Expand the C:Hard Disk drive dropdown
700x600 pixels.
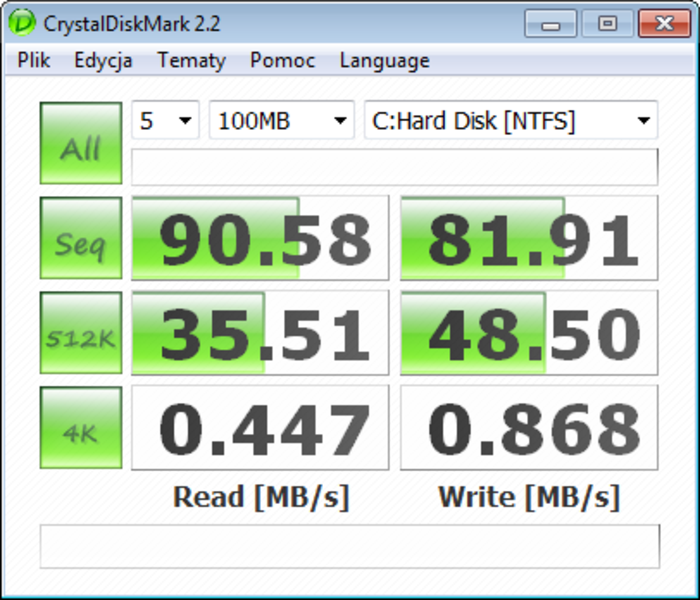511,120
